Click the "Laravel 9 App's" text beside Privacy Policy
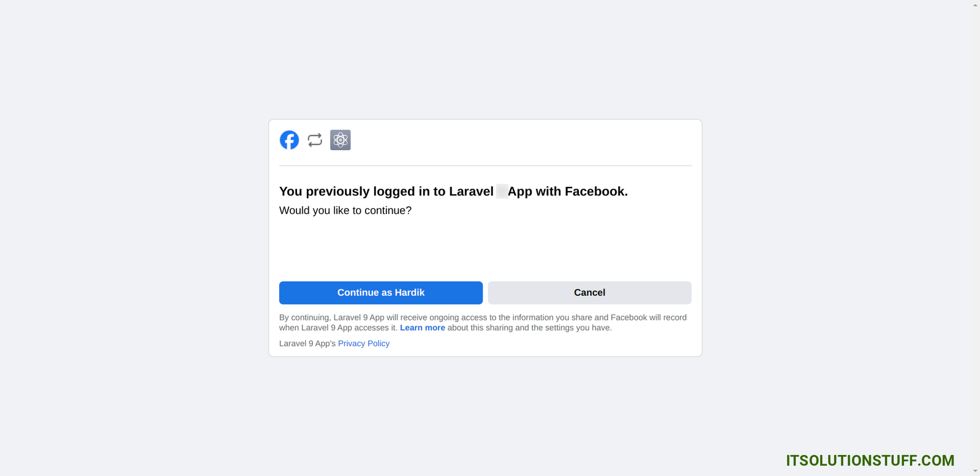The width and height of the screenshot is (980, 476). pos(307,344)
